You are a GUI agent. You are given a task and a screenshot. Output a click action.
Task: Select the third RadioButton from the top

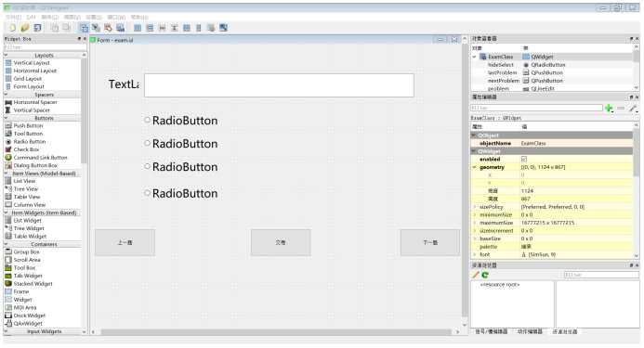click(181, 167)
